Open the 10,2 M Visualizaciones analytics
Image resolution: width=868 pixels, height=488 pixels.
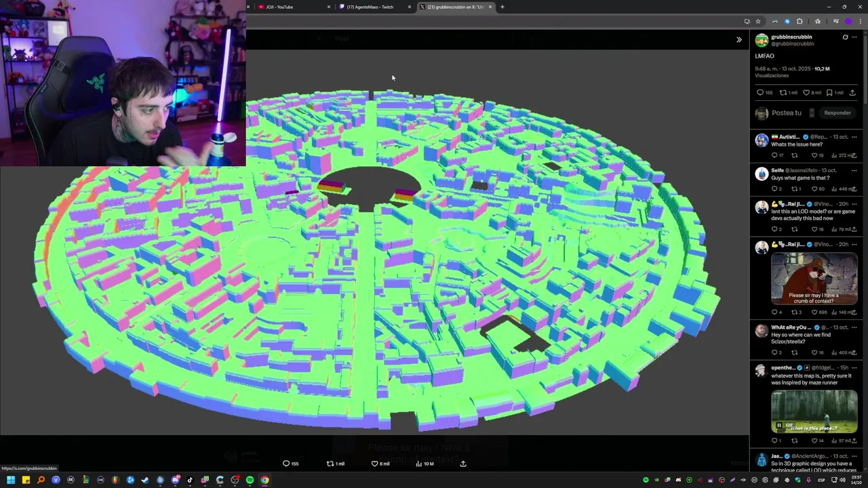pyautogui.click(x=822, y=68)
